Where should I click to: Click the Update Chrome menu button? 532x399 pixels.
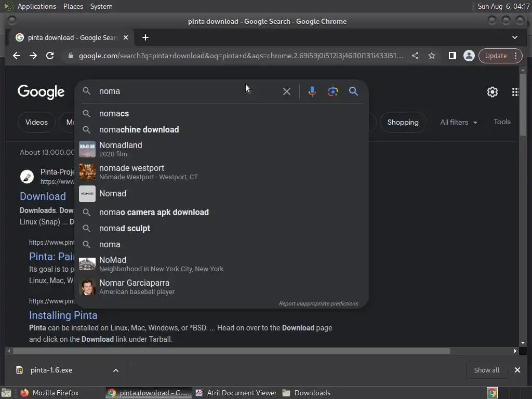(x=500, y=56)
